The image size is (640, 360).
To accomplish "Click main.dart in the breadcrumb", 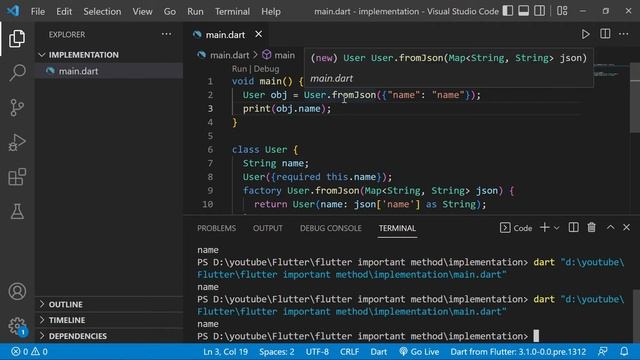I will [229, 55].
